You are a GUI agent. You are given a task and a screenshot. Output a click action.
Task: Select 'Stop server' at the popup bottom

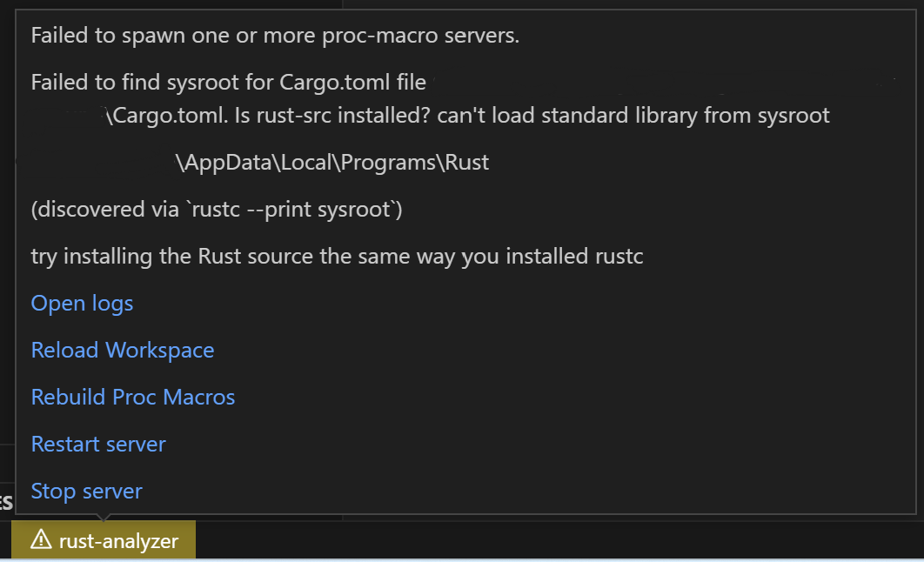coord(86,491)
